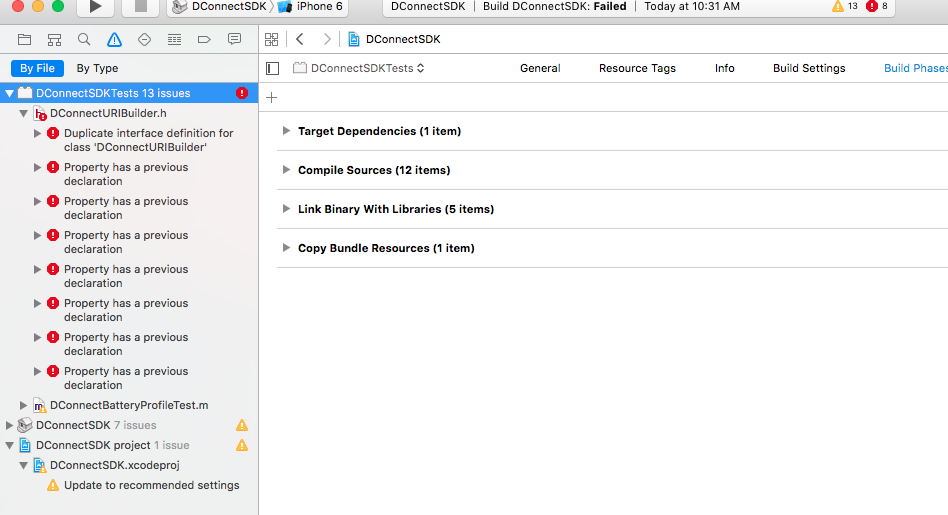Select DConnectURIBuilder.h file row
Screen dimensions: 948x515
(129, 113)
